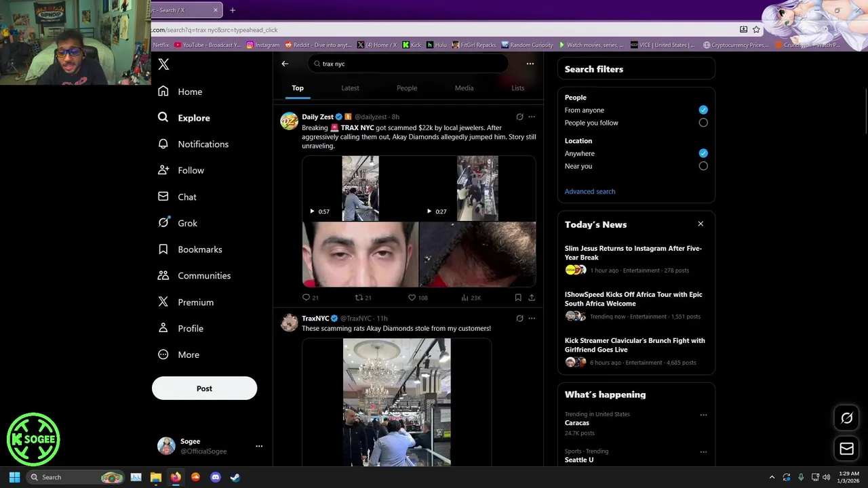Open the More sidebar menu

pos(179,354)
